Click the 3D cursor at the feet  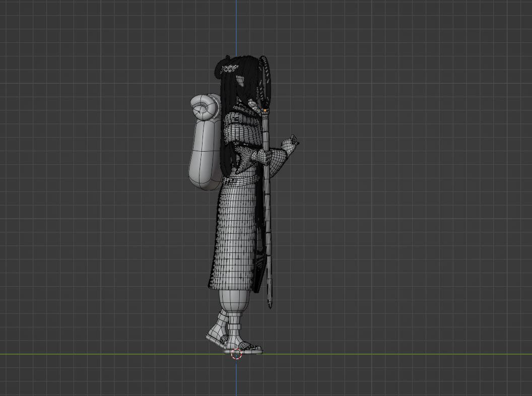[x=236, y=354]
